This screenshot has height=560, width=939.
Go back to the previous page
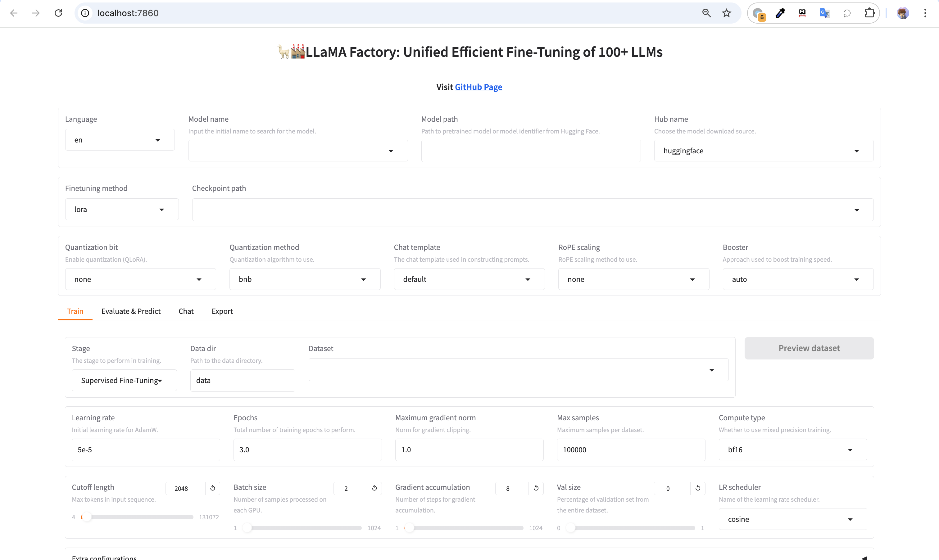[14, 13]
